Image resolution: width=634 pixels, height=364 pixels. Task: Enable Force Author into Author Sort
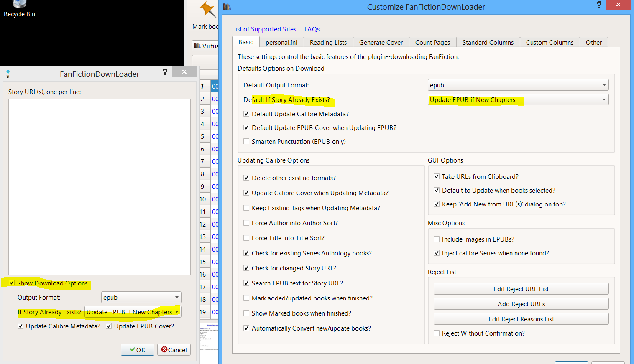tap(246, 223)
